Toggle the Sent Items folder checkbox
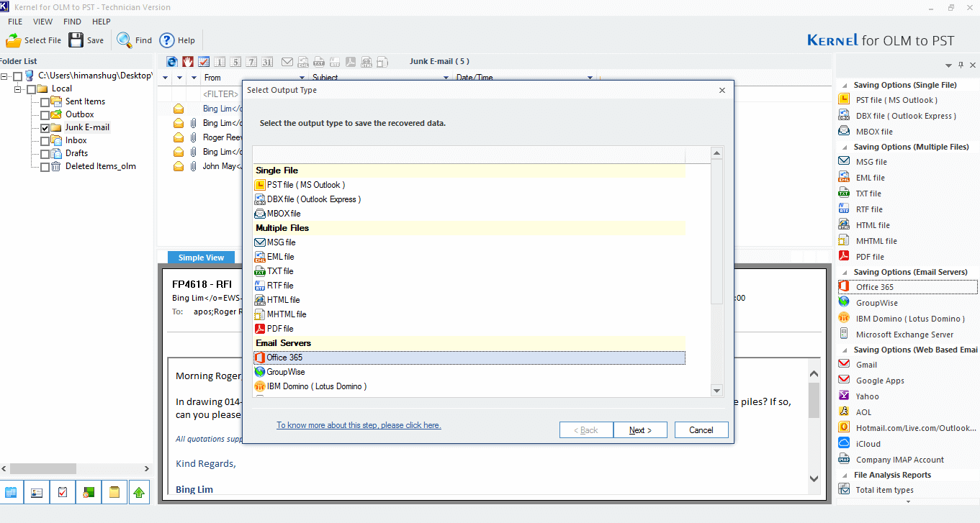The height and width of the screenshot is (523, 980). [x=45, y=101]
